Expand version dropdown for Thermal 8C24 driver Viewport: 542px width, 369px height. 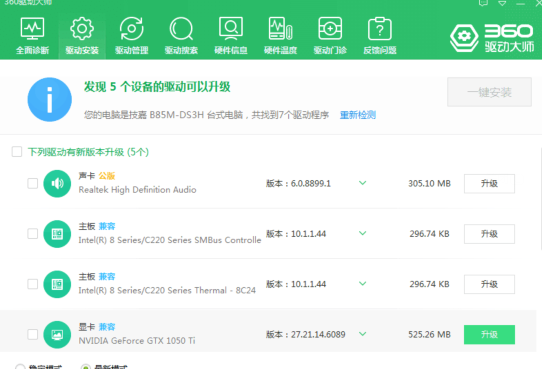(362, 283)
